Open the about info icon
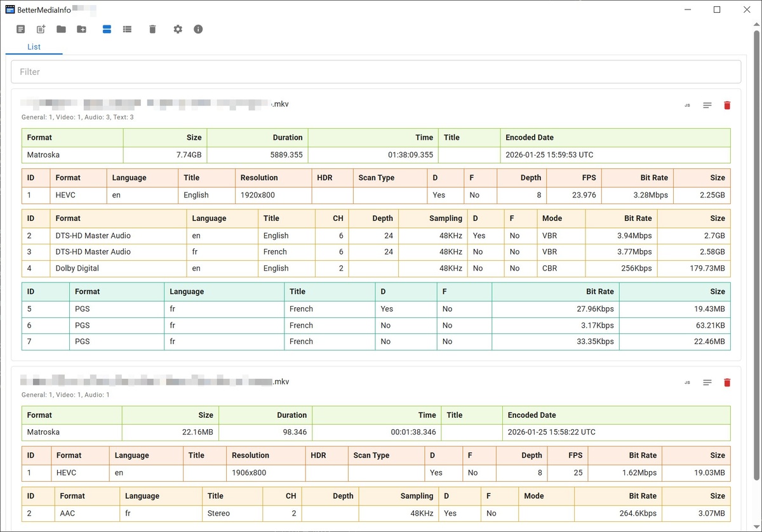 coord(198,29)
